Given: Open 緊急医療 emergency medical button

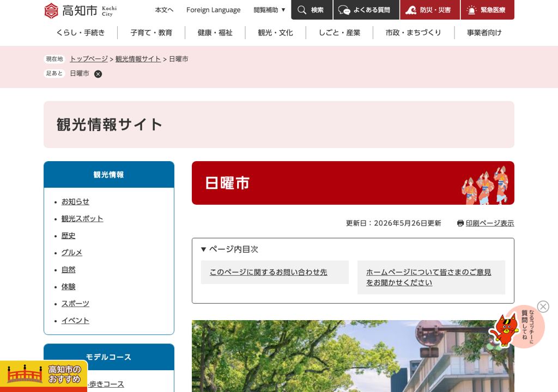Looking at the screenshot, I should click(x=488, y=10).
